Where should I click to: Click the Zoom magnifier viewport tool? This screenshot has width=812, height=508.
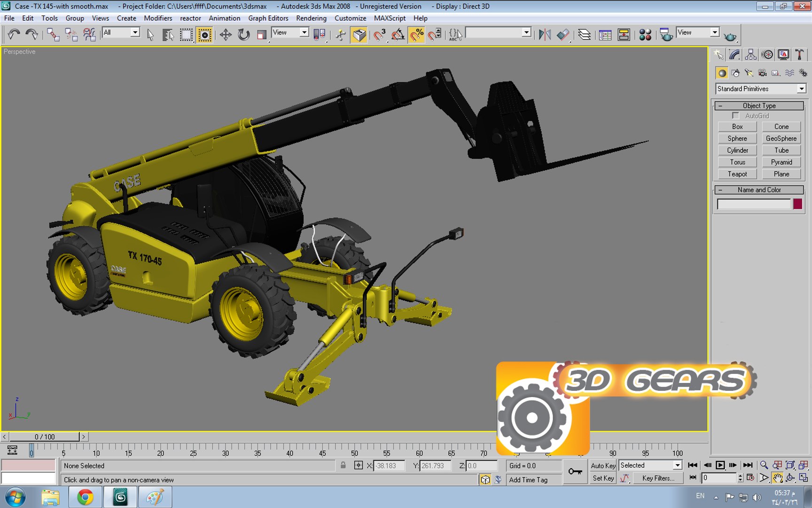(x=764, y=465)
